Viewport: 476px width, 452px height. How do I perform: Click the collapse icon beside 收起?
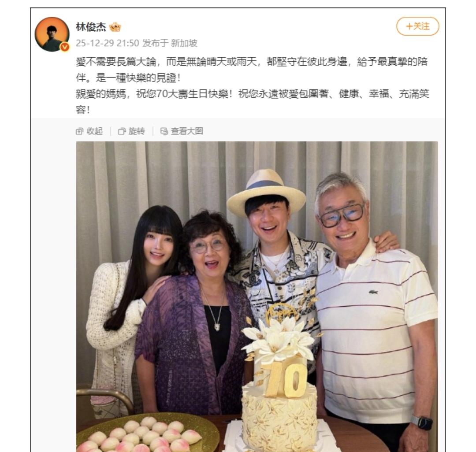pyautogui.click(x=79, y=131)
